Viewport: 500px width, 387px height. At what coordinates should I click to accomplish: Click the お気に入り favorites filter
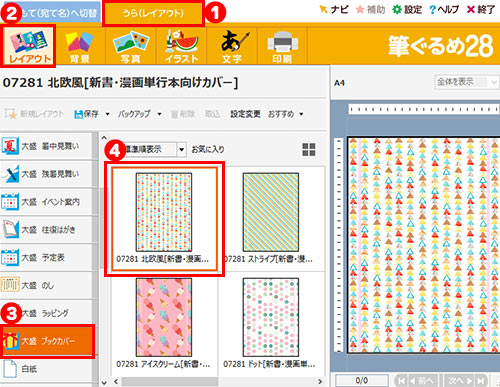pos(208,149)
